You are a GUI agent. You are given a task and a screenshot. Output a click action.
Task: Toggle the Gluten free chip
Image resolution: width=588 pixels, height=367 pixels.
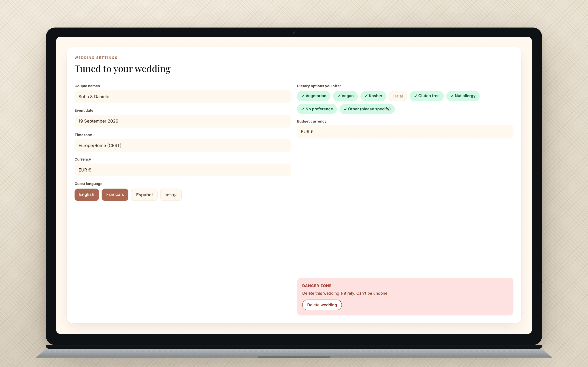[x=427, y=96]
